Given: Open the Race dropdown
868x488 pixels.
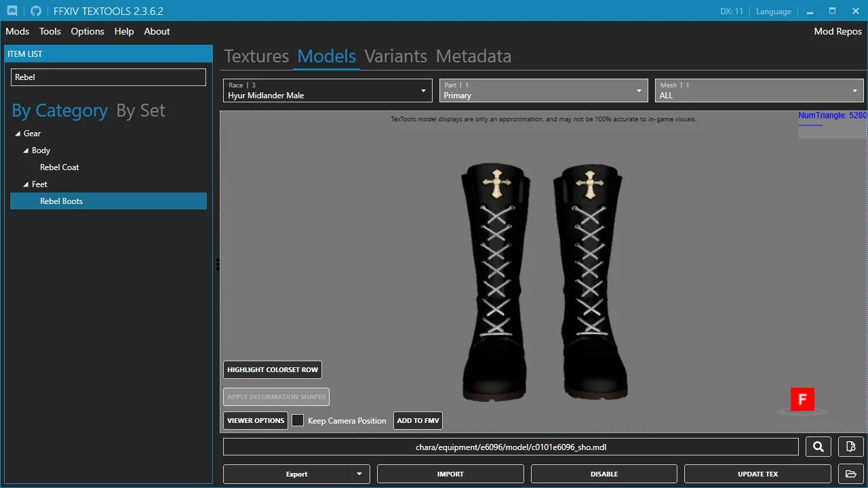Looking at the screenshot, I should (328, 90).
